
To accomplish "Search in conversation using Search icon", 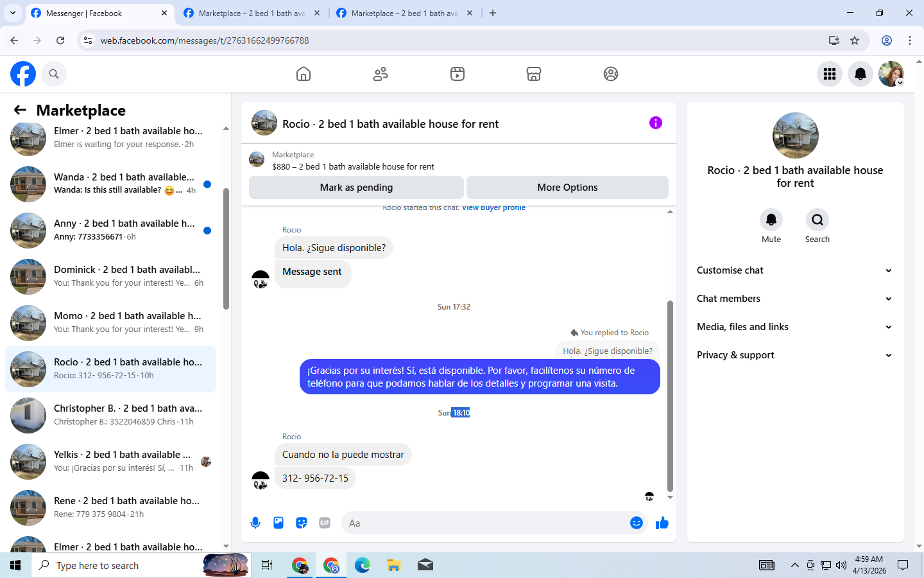I will [817, 220].
